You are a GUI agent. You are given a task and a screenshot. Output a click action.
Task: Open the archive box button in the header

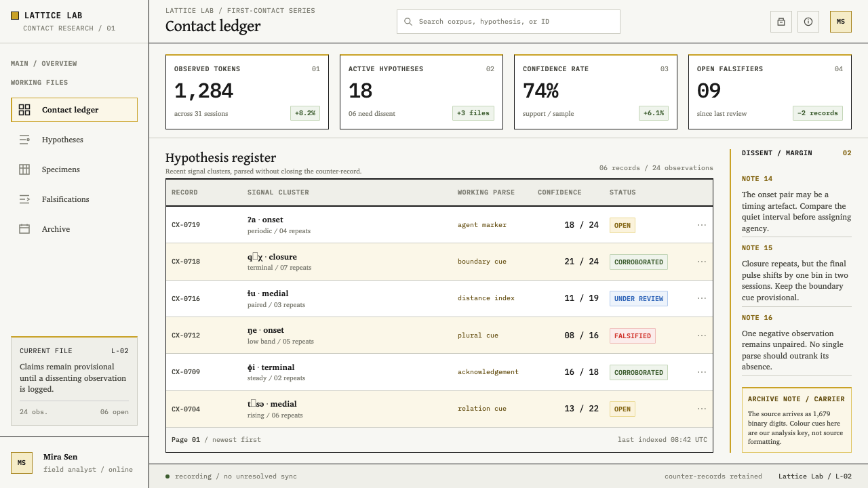pyautogui.click(x=781, y=22)
